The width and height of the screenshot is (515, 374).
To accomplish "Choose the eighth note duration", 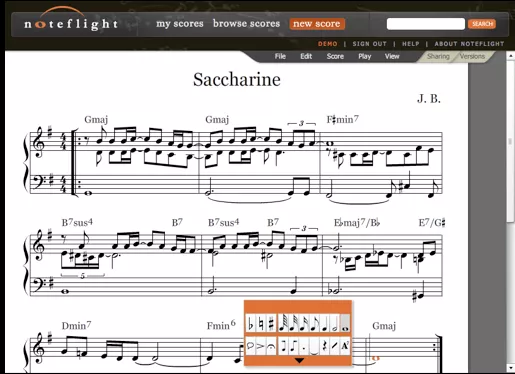I will click(314, 323).
